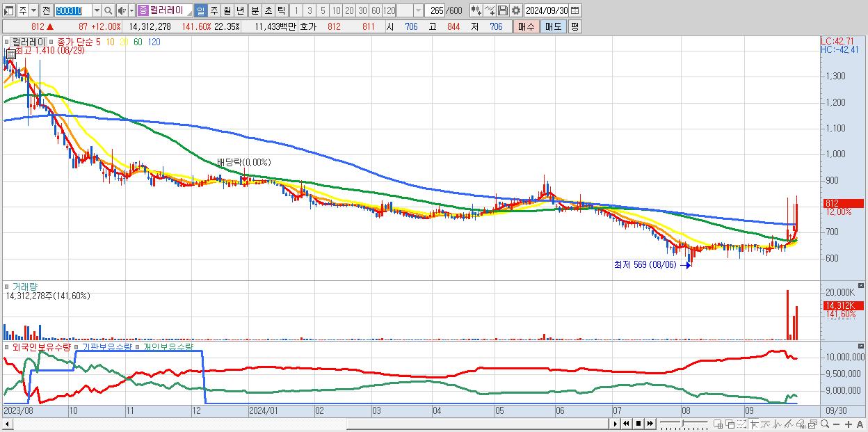This screenshot has width=868, height=432.
Task: Edit the date field 2024/09/30
Action: [x=547, y=10]
